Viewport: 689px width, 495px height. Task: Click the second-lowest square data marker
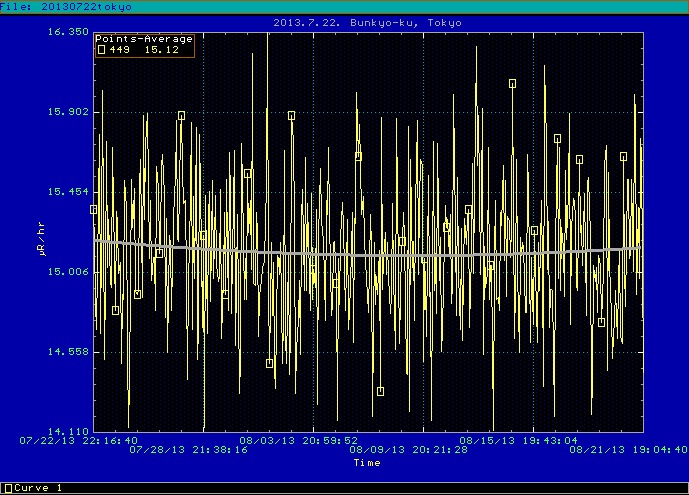click(270, 363)
